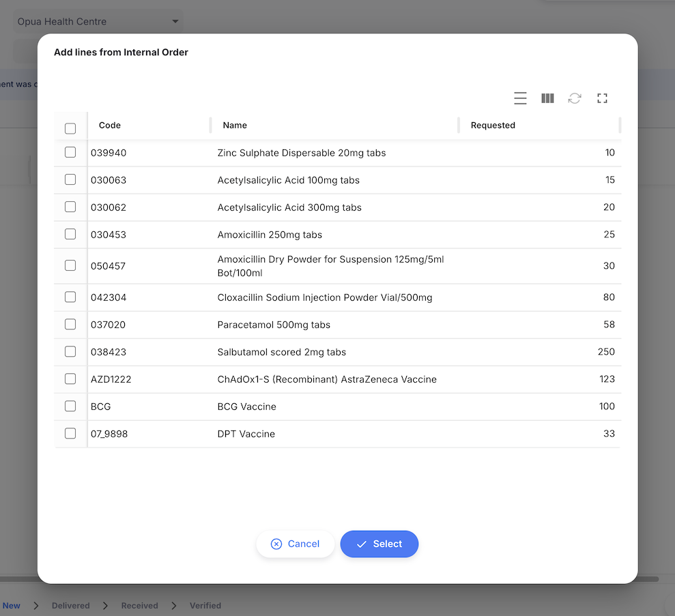The width and height of the screenshot is (675, 616).
Task: Check the DPT Vaccine row
Action: [70, 433]
